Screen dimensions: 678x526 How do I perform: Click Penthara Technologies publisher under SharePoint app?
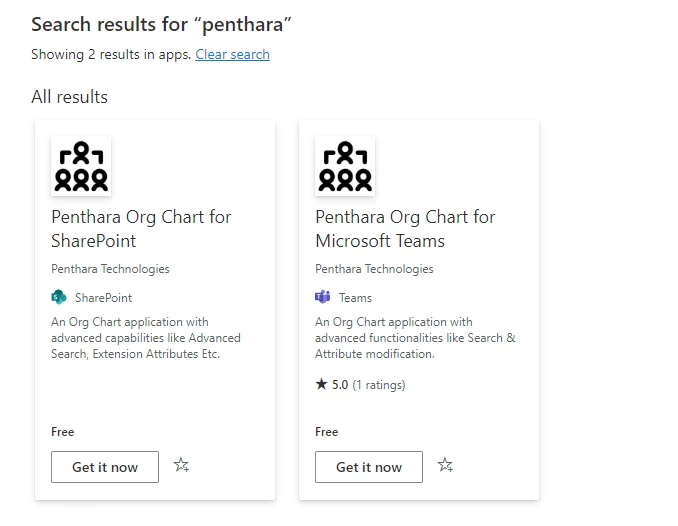point(110,269)
